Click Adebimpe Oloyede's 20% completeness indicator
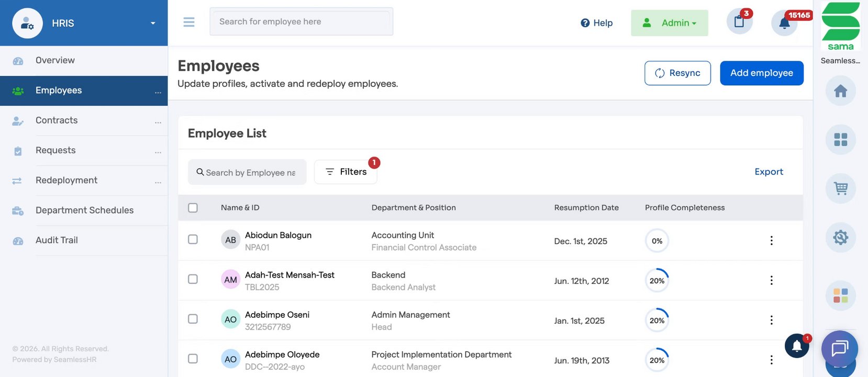The height and width of the screenshot is (377, 868). [656, 360]
